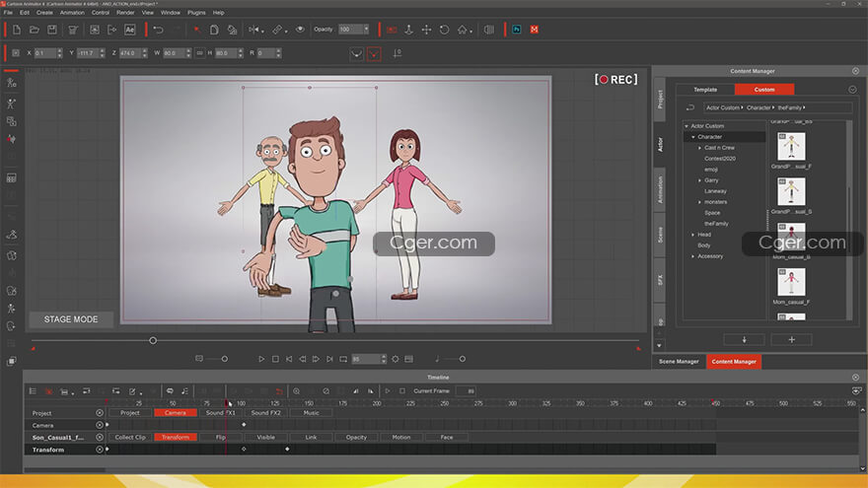Select the GrandP...sual_F character thumbnail
This screenshot has height=488, width=868.
pos(791,146)
